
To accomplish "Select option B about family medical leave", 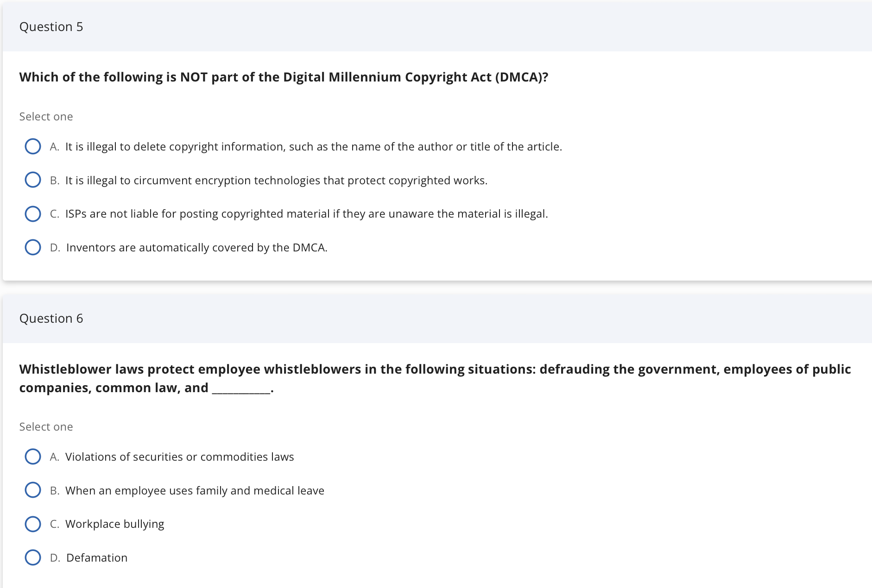I will click(33, 490).
